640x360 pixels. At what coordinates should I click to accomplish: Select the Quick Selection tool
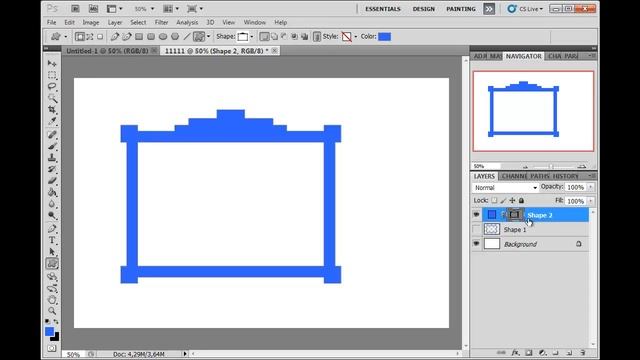(52, 98)
